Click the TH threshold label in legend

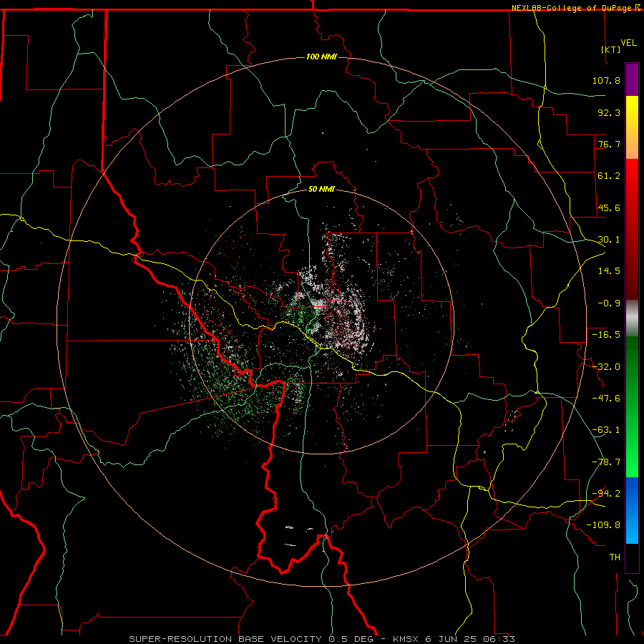pos(615,557)
